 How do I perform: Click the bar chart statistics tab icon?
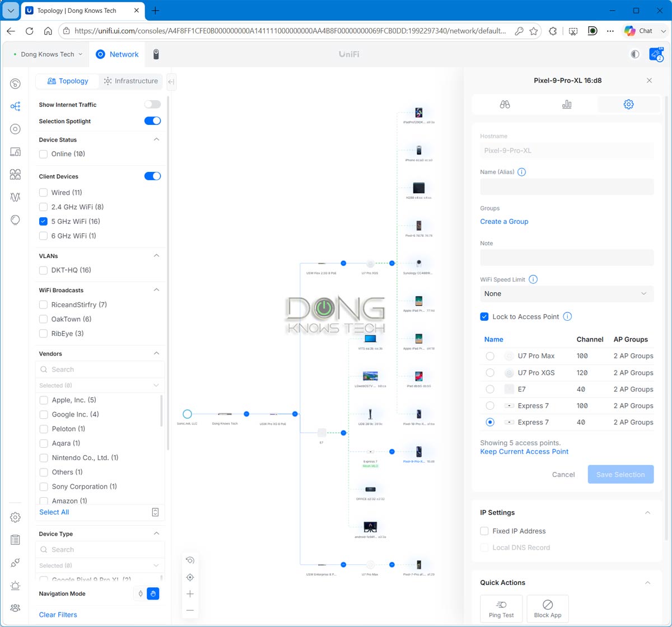tap(567, 104)
